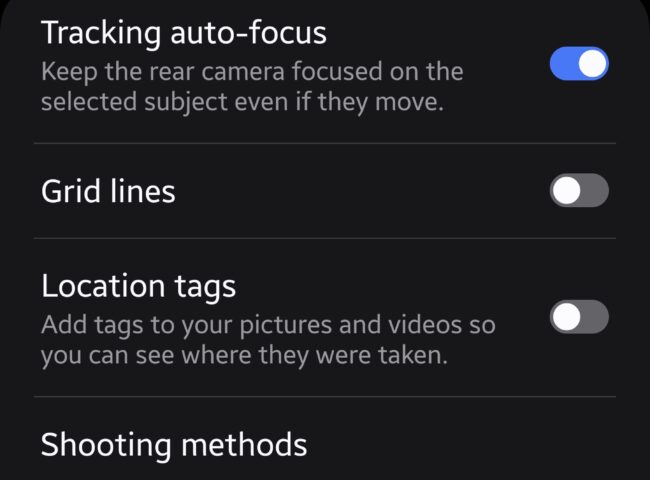Screen dimensions: 650x480
Task: Click the white knob on Grid lines switch
Action: tap(566, 190)
